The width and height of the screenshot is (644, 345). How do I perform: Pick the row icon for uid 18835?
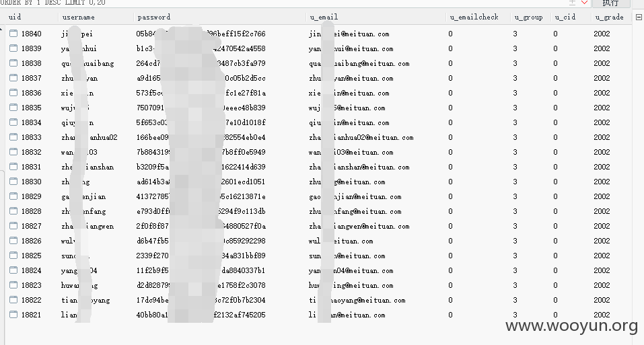13,107
